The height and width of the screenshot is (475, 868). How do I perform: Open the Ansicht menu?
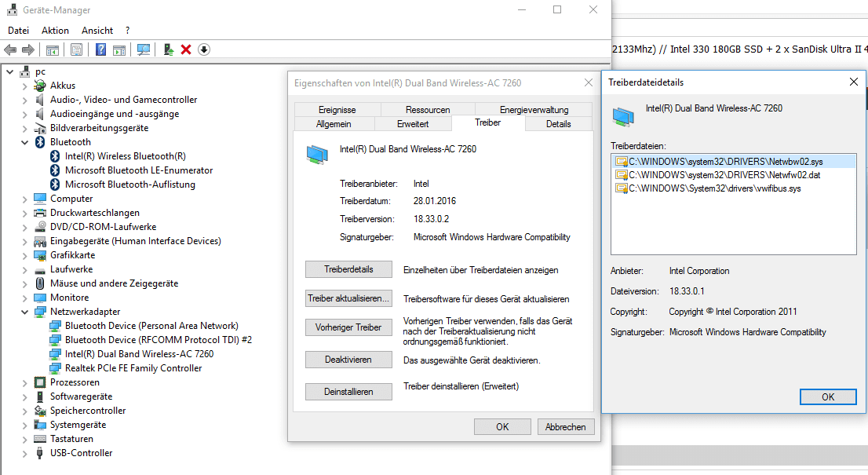(x=97, y=31)
